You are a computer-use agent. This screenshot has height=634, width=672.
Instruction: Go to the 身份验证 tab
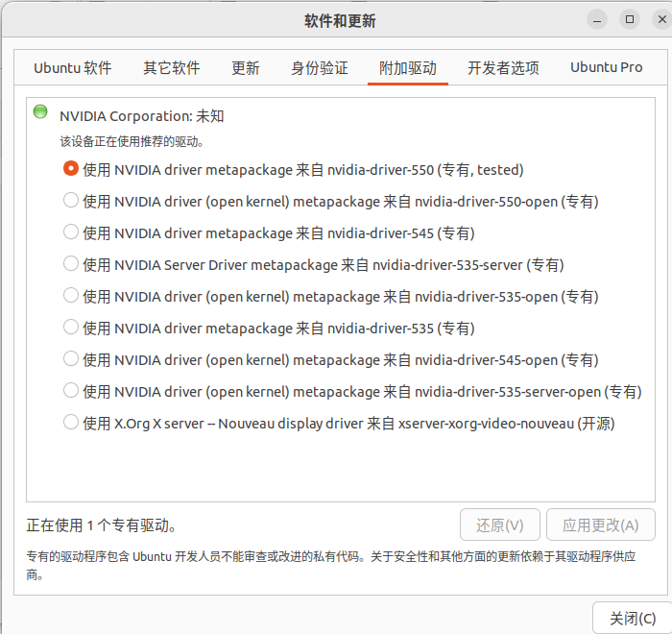320,68
